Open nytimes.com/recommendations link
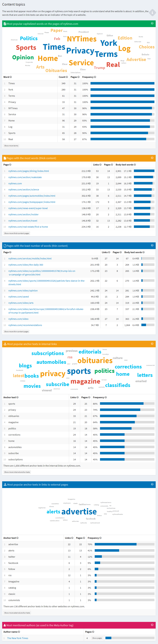Image resolution: width=158 pixels, height=644 pixels. click(x=25, y=325)
